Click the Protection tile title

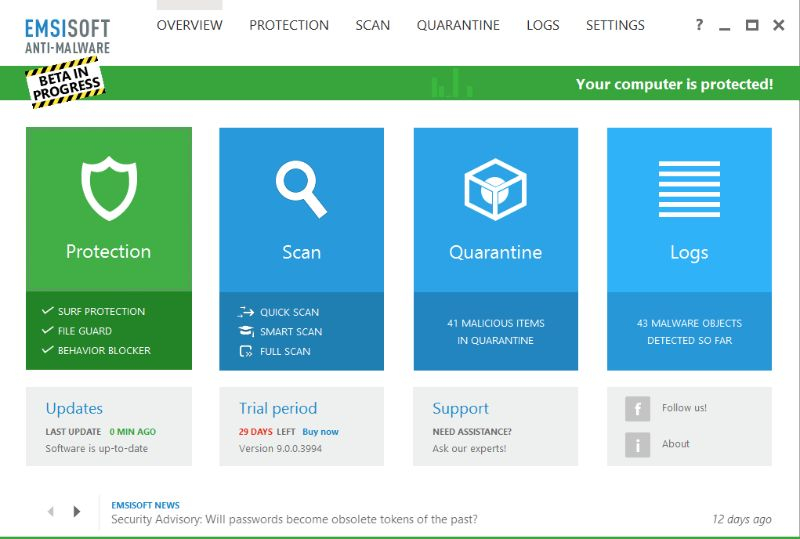point(108,252)
